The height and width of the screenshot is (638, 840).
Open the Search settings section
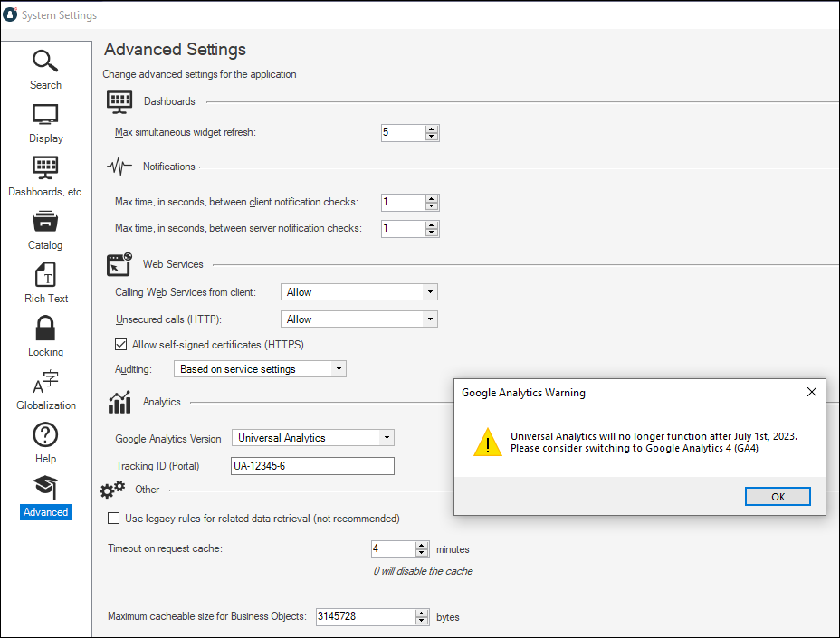click(x=45, y=70)
